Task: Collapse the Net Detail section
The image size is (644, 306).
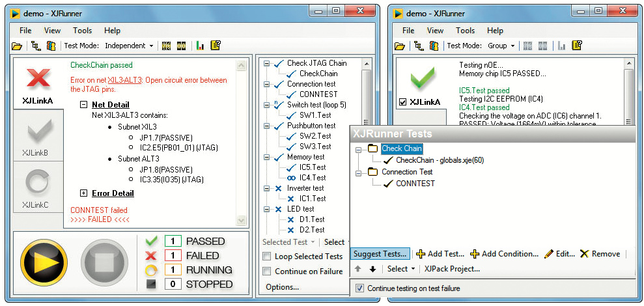Action: pos(83,105)
